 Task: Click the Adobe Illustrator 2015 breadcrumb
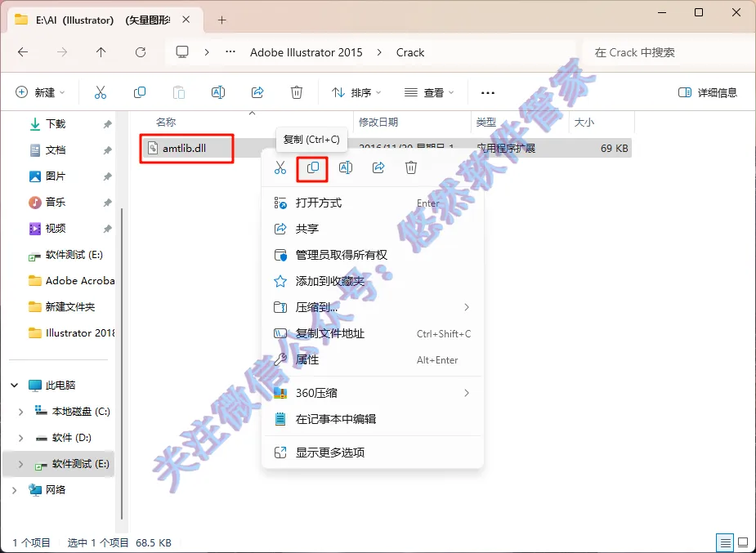[306, 52]
